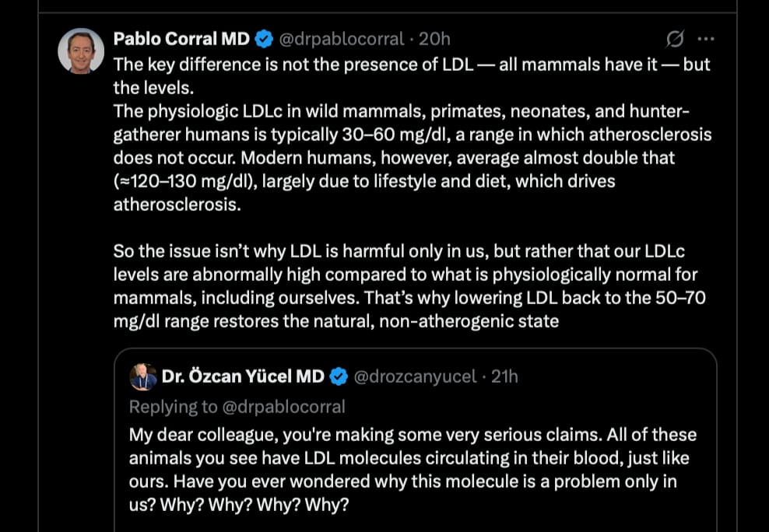
Task: Open Grok explain icon on Pablo's post
Action: tap(675, 39)
